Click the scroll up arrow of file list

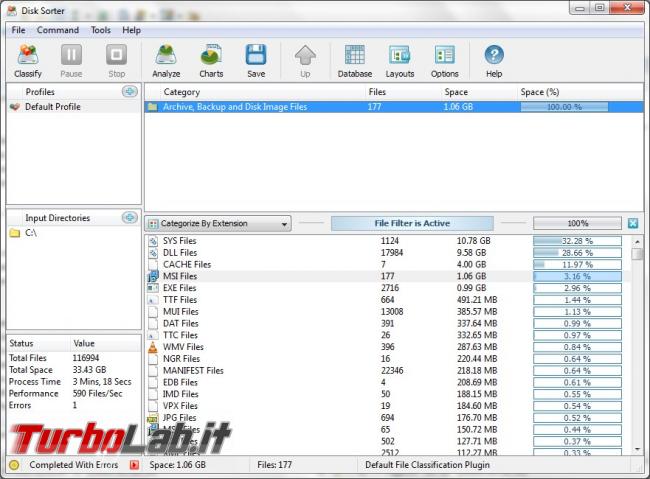pos(637,241)
